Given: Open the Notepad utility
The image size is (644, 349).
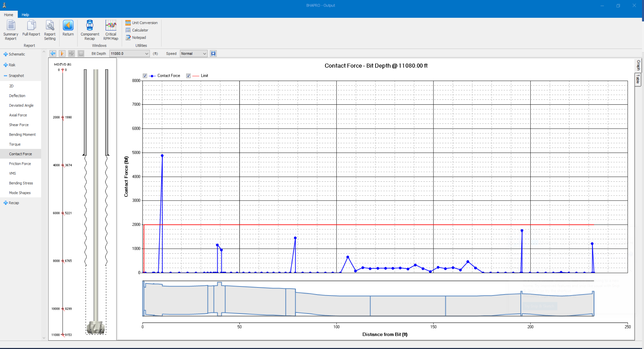Looking at the screenshot, I should coord(136,38).
